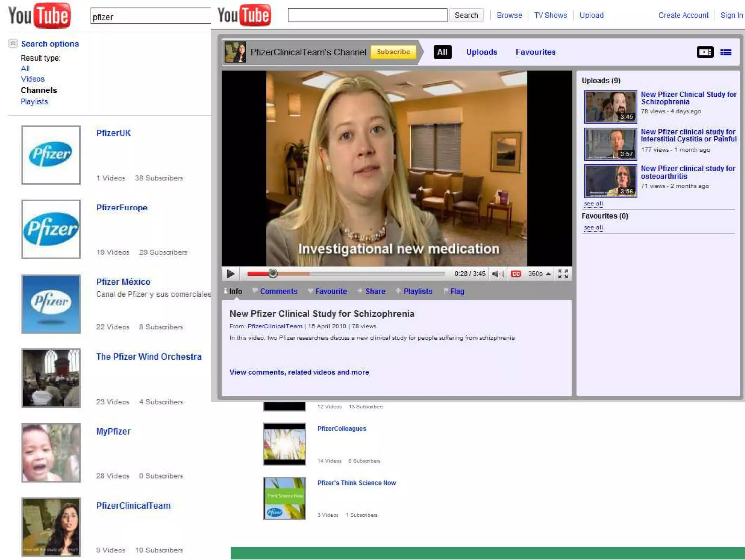Viewport: 745px width, 560px height.
Task: Click the PfizerUK logo thumbnail
Action: pos(51,155)
